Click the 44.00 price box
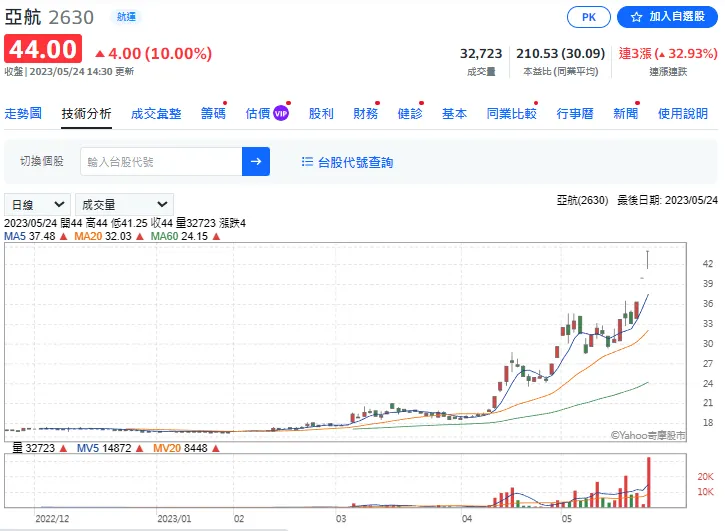The width and height of the screenshot is (725, 531). [43, 49]
